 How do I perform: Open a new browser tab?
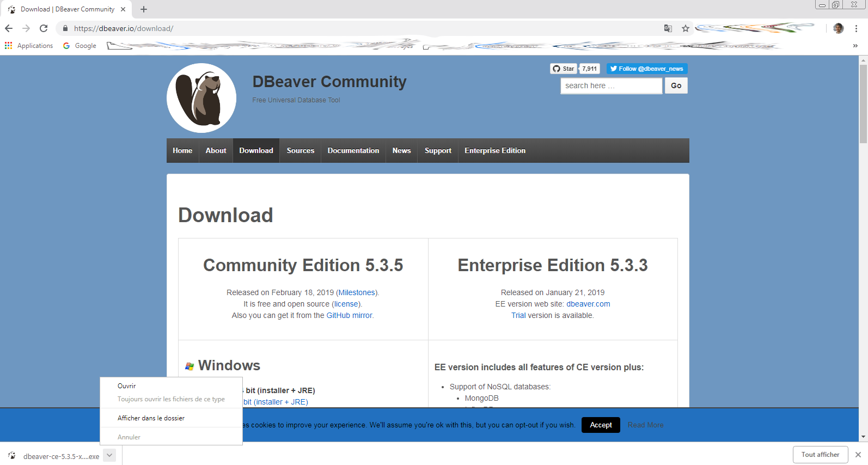[x=144, y=9]
